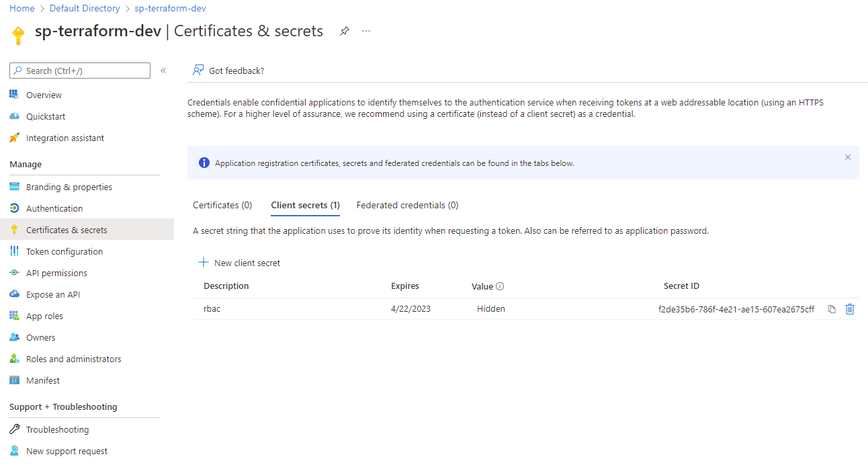Open the Integration assistant

pos(64,138)
